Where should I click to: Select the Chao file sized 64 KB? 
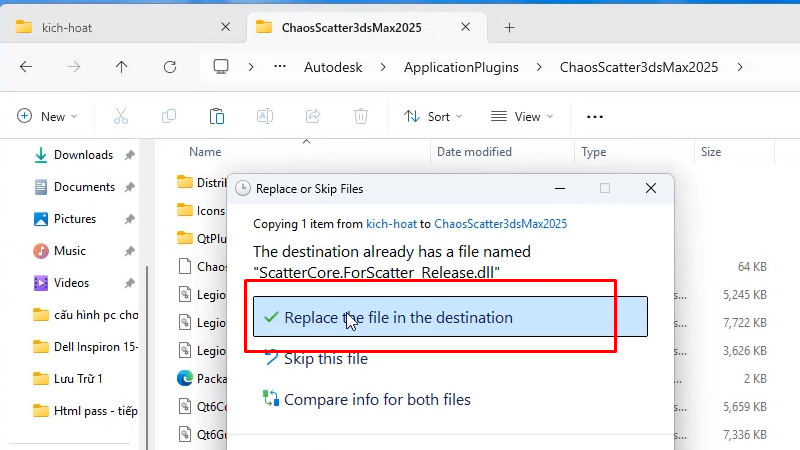click(201, 266)
